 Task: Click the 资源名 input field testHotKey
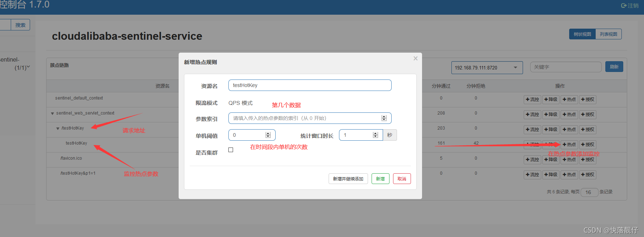point(310,85)
